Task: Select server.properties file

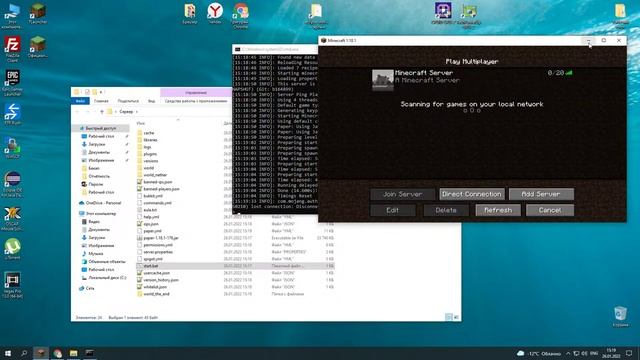Action: (158, 252)
